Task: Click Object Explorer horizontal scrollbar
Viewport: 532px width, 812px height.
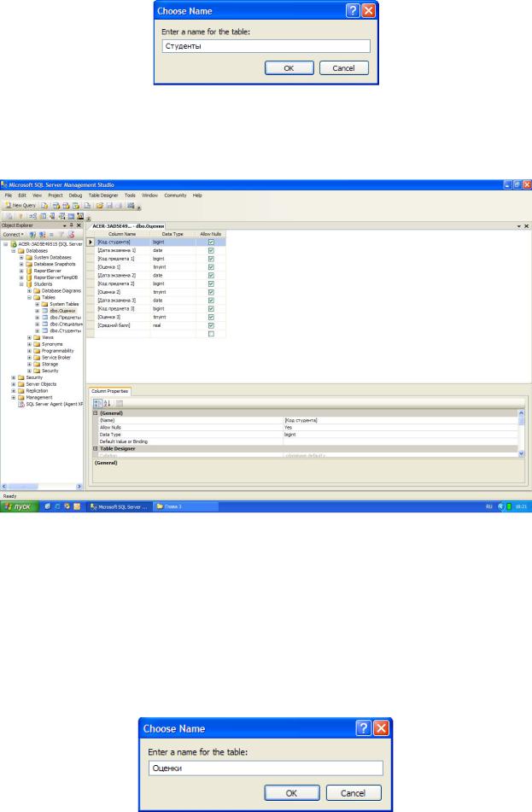Action: [x=42, y=487]
